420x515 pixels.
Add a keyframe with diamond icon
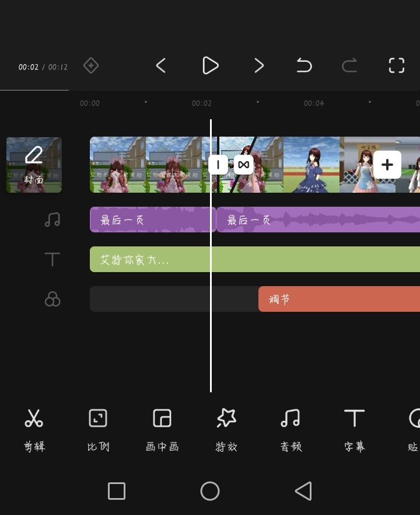(x=90, y=65)
